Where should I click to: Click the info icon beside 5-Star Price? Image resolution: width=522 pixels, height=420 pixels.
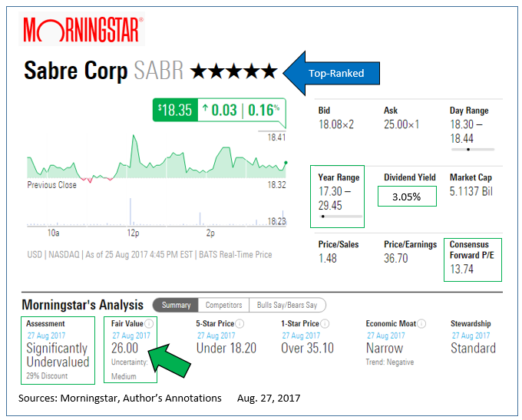point(240,323)
